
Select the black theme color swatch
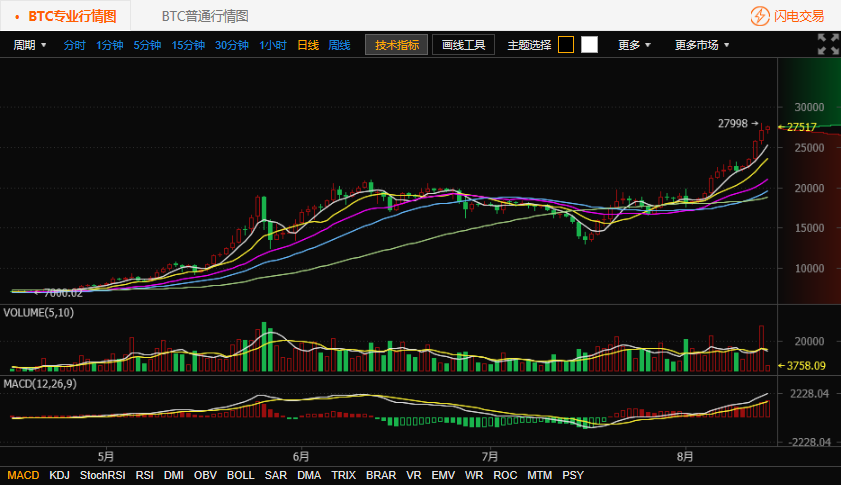pos(566,45)
